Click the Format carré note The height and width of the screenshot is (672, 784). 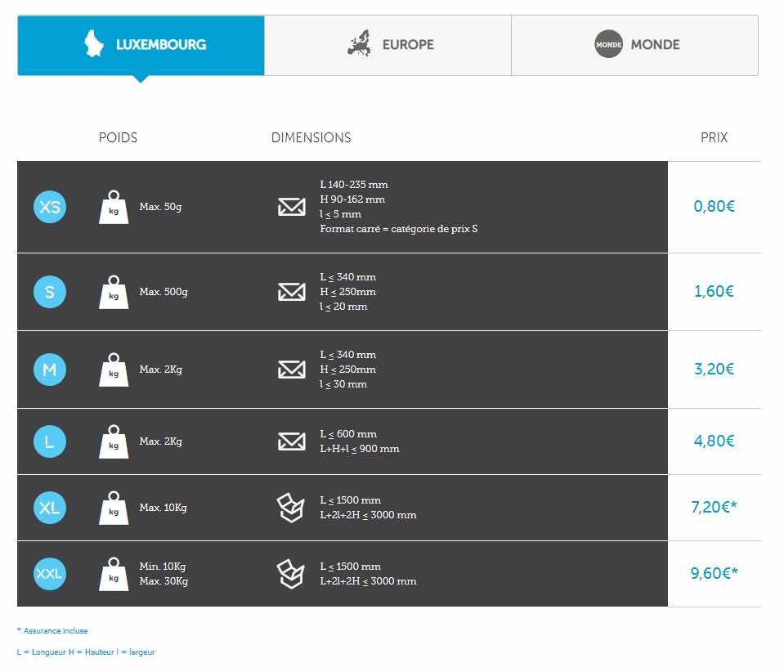pyautogui.click(x=399, y=229)
